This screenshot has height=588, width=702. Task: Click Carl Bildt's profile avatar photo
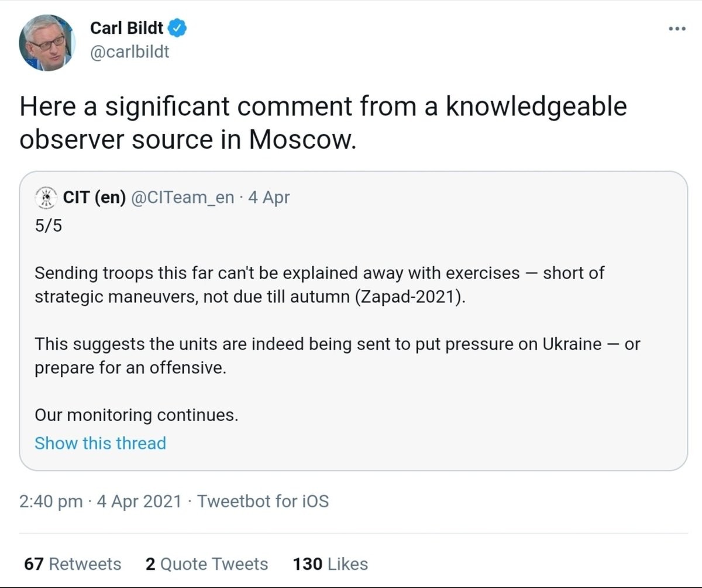(x=47, y=43)
